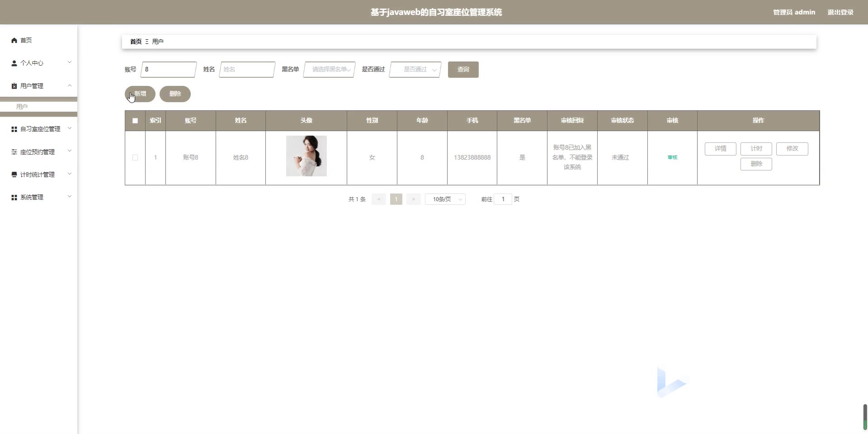Click the 操作 column header
This screenshot has width=868, height=434.
tap(759, 121)
